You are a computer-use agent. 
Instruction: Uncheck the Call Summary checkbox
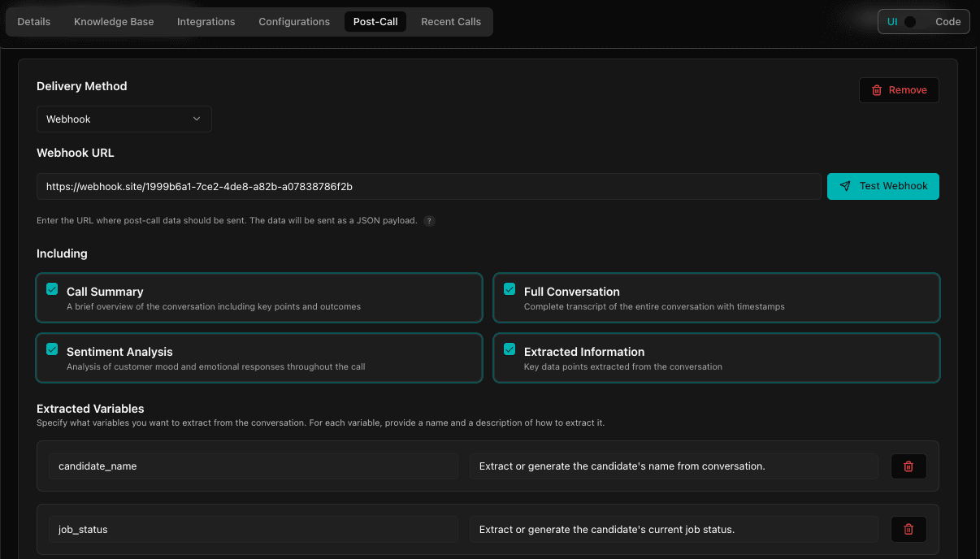52,288
